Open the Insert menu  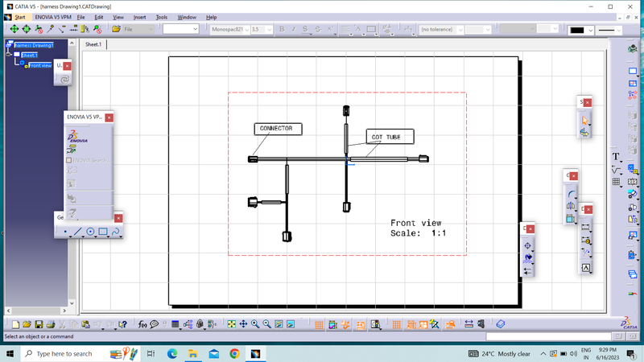click(139, 17)
